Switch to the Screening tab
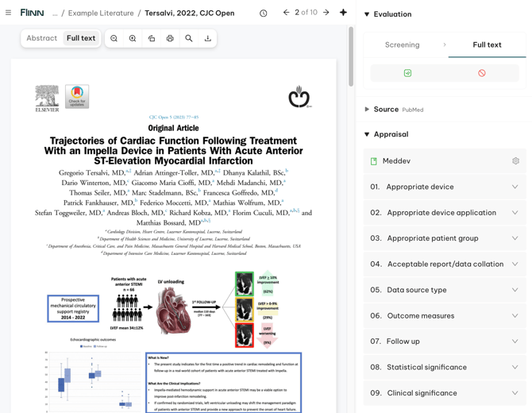 pos(402,45)
